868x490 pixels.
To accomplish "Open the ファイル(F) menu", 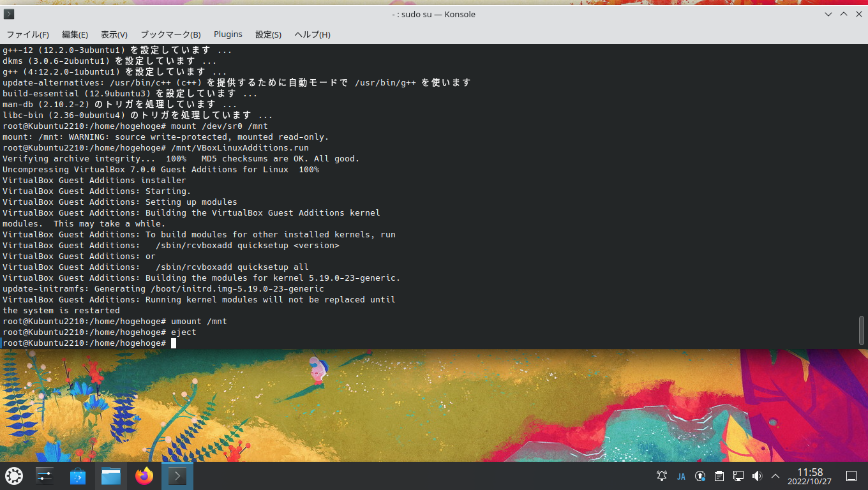I will [x=27, y=34].
